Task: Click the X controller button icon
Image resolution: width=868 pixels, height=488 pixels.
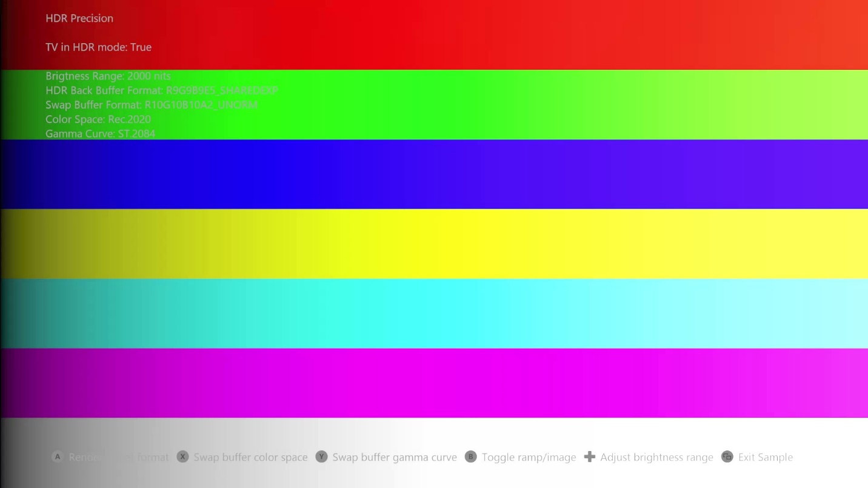Action: click(182, 456)
